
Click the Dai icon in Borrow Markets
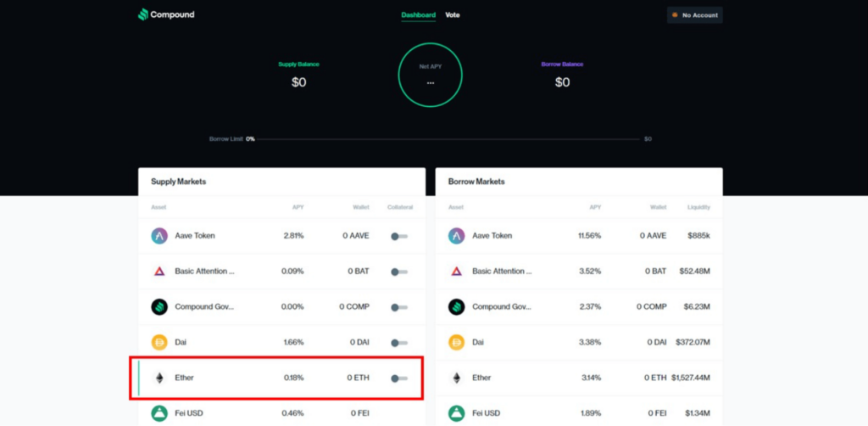(457, 342)
